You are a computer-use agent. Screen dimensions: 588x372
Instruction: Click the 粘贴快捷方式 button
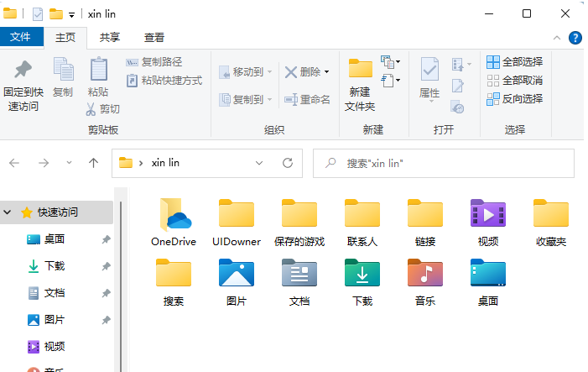[x=164, y=80]
